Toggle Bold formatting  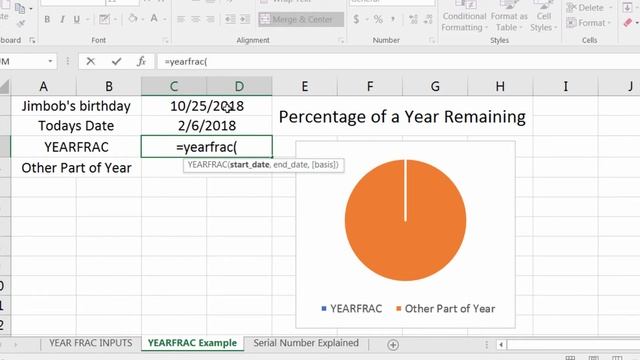pos(47,20)
